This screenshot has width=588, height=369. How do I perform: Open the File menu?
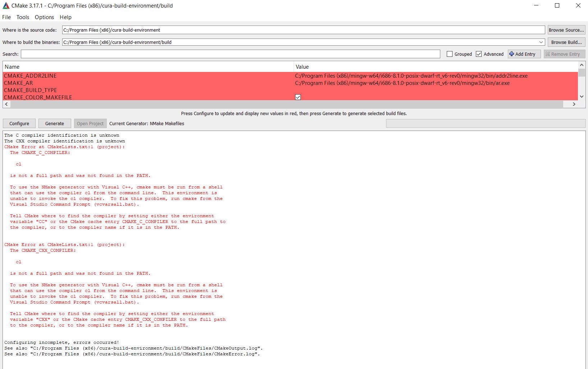pos(6,17)
